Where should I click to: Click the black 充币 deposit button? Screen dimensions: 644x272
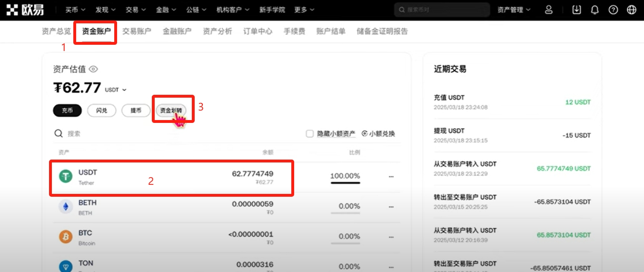tap(67, 111)
